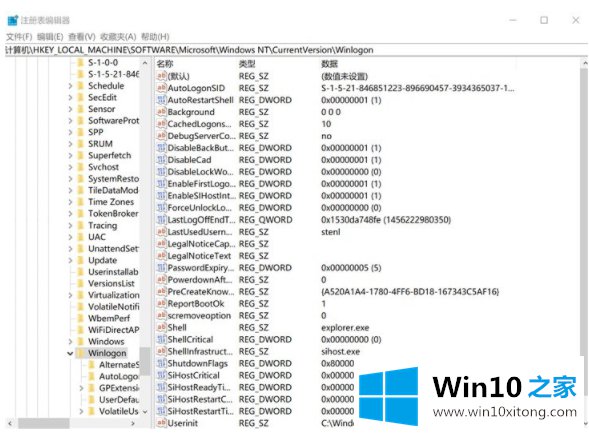Click the LastLogOffEndTime QWORD value icon
This screenshot has width=589, height=438.
pos(161,220)
